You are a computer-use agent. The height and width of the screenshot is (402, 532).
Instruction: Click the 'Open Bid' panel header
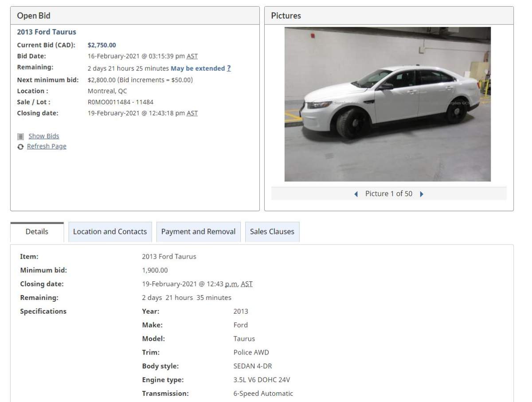pyautogui.click(x=135, y=16)
